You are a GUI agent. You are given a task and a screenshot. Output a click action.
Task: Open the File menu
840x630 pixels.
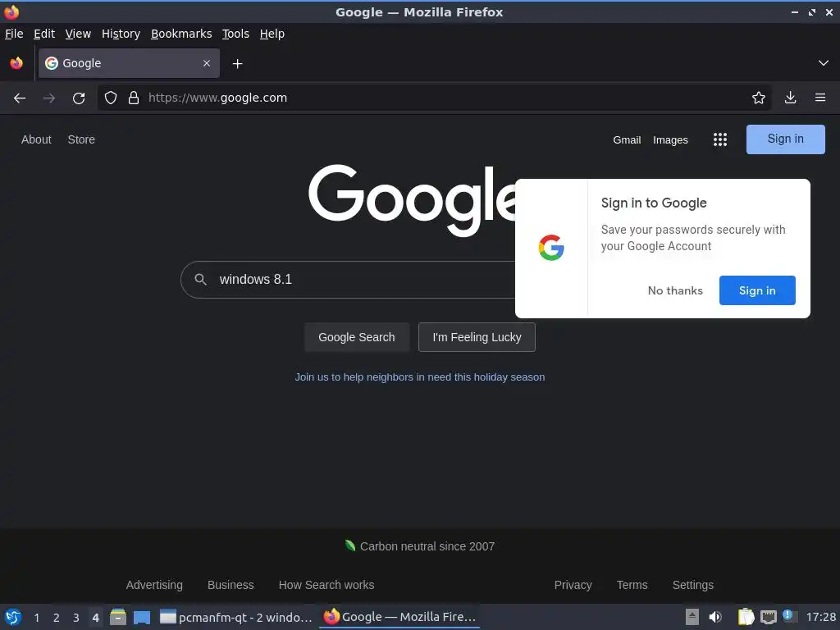[14, 34]
